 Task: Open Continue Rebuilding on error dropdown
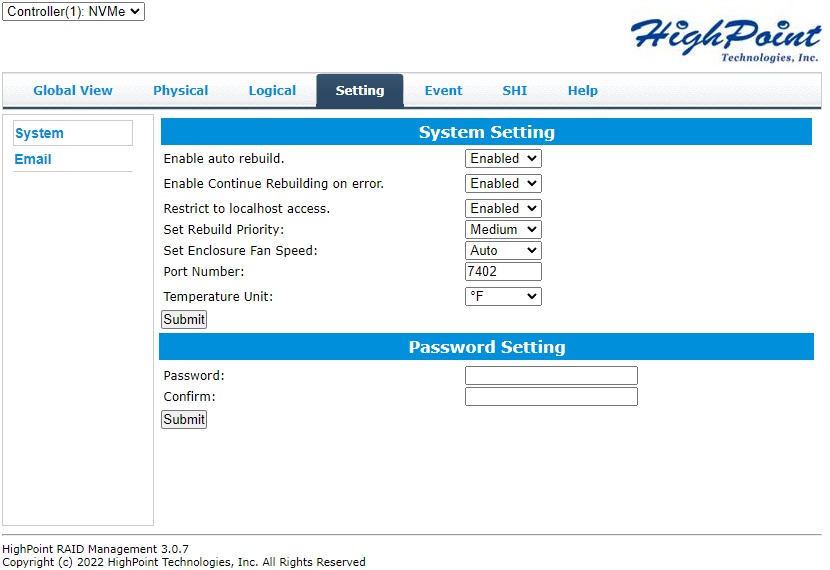coord(503,183)
